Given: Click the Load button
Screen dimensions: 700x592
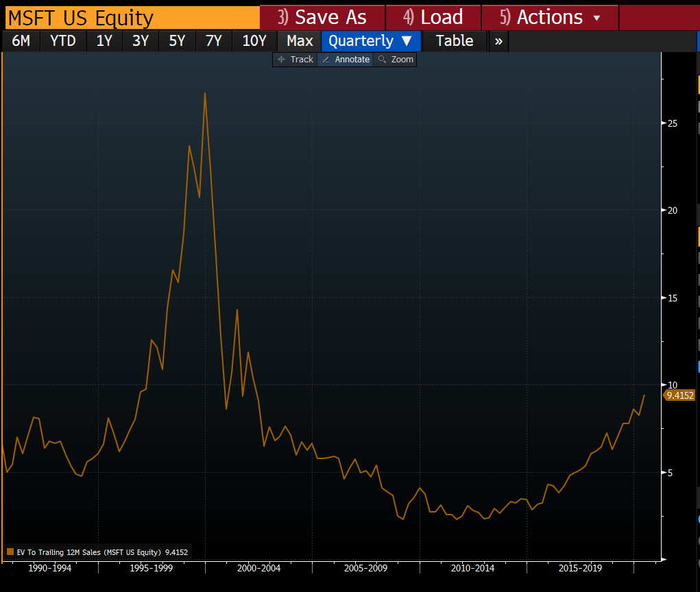Looking at the screenshot, I should click(x=433, y=17).
